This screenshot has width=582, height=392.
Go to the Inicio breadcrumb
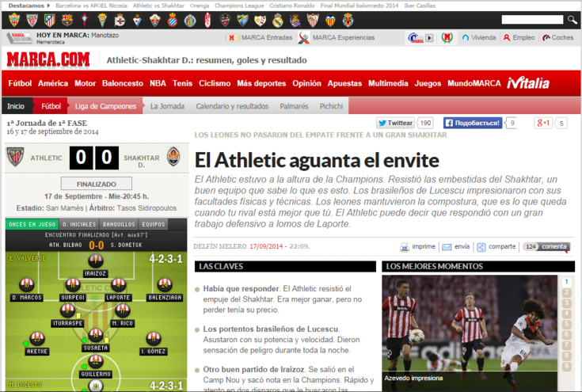16,106
